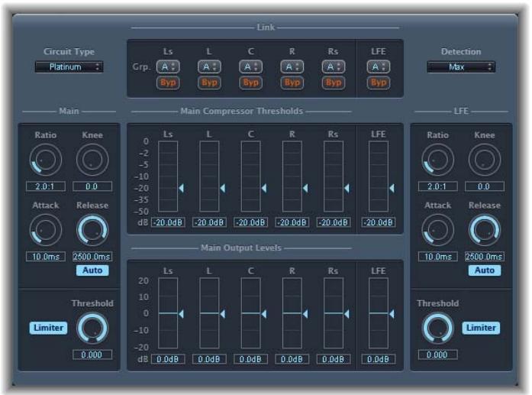The width and height of the screenshot is (532, 395).
Task: Click R compressor threshold slider arrow
Action: tap(305, 188)
